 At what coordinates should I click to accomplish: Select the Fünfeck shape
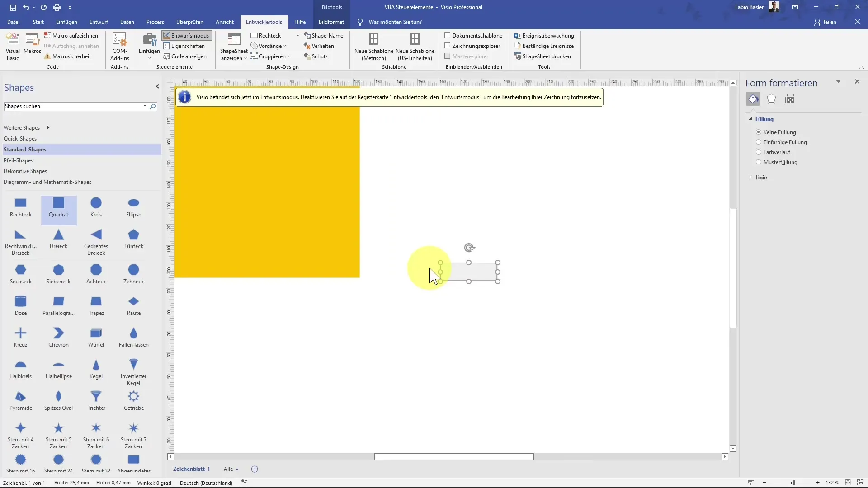(134, 239)
